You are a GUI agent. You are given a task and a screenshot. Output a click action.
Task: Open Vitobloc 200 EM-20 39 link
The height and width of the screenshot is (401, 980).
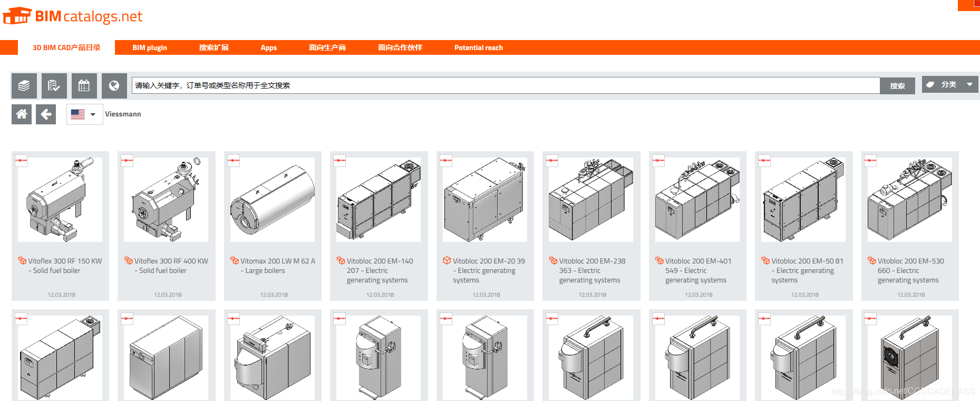[x=489, y=270]
